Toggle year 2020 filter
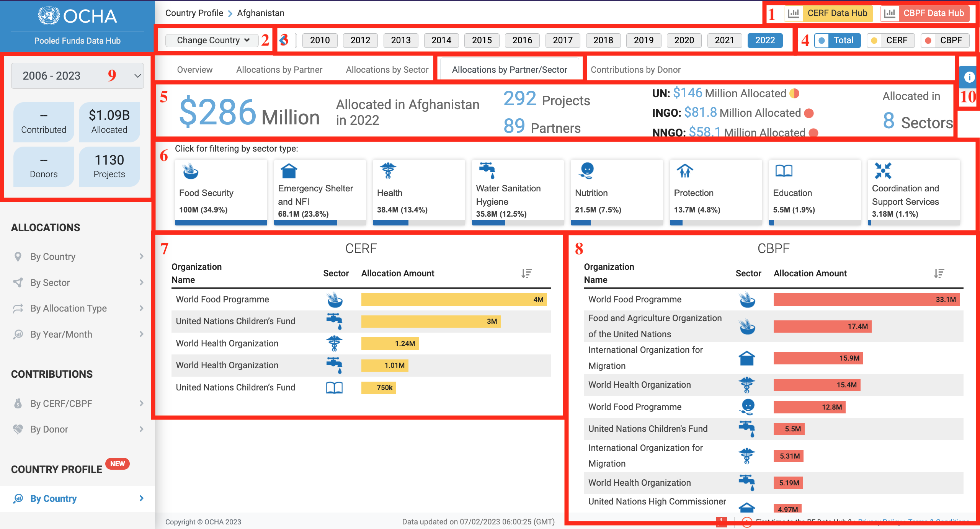This screenshot has height=529, width=980. pos(684,40)
